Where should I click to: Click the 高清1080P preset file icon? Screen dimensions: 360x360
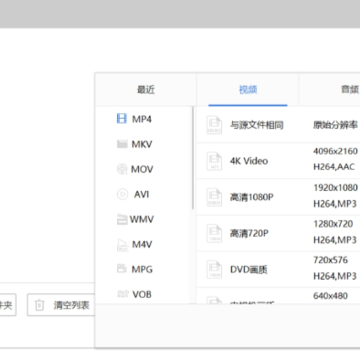(x=214, y=197)
